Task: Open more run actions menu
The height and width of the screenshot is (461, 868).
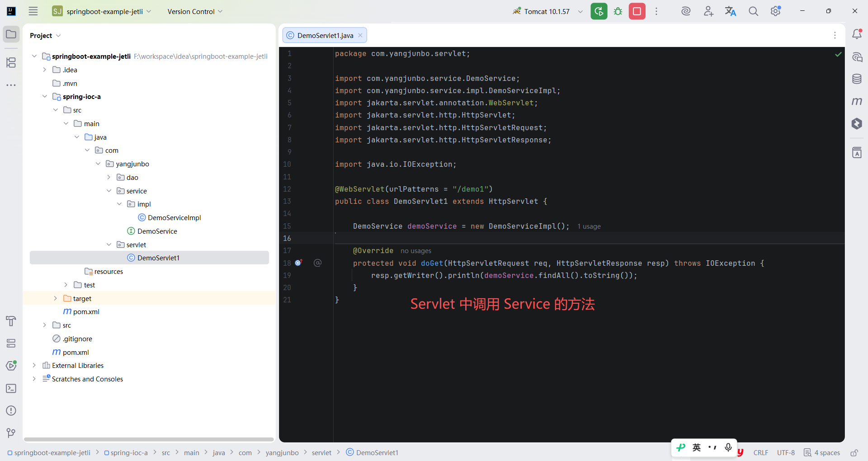Action: point(656,11)
